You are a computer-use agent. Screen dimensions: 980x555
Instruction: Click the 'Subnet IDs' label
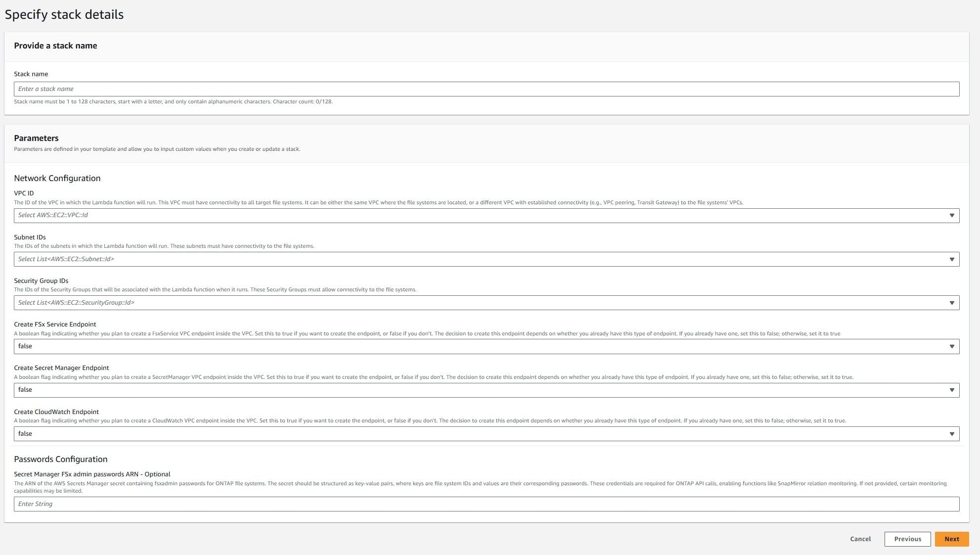click(30, 237)
